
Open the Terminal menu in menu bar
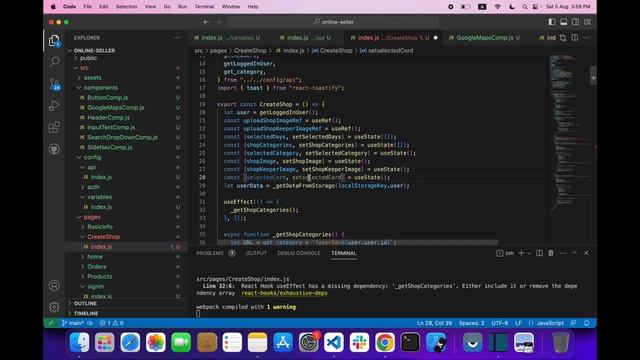[204, 7]
